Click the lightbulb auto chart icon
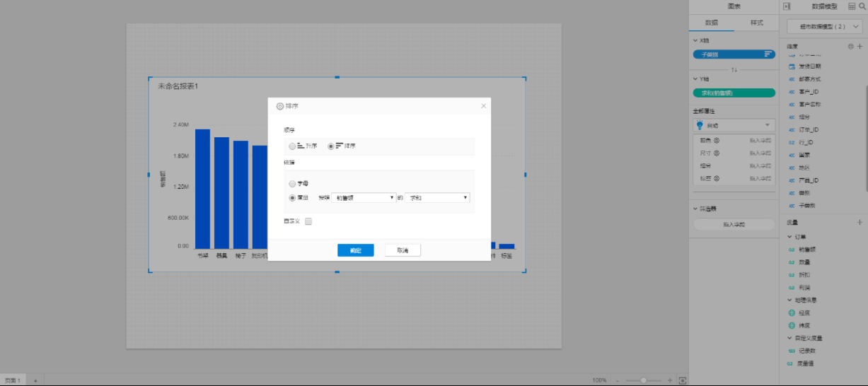 [x=700, y=125]
